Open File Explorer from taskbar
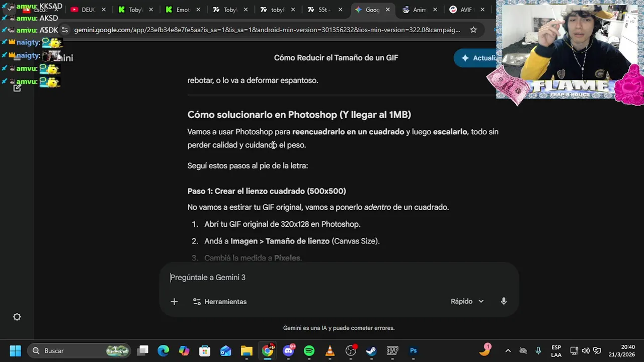 [x=247, y=350]
